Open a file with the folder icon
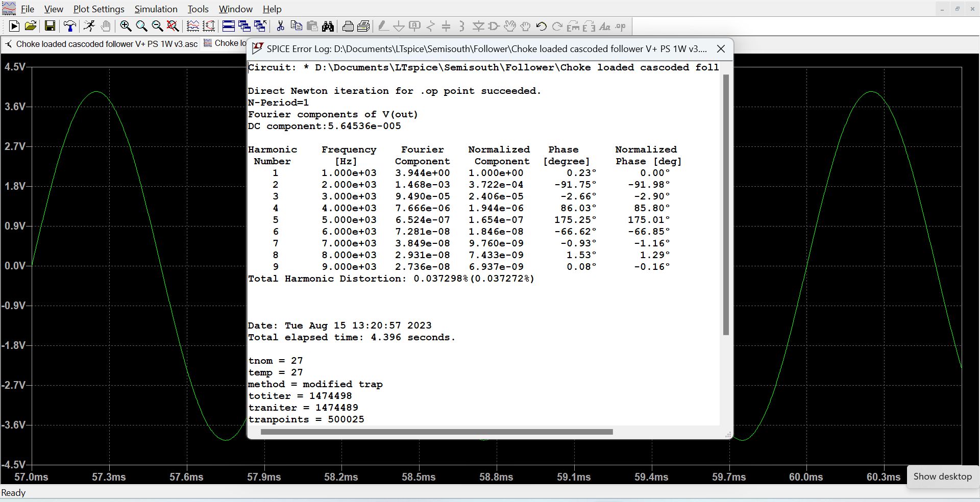This screenshot has width=980, height=502. pyautogui.click(x=31, y=27)
